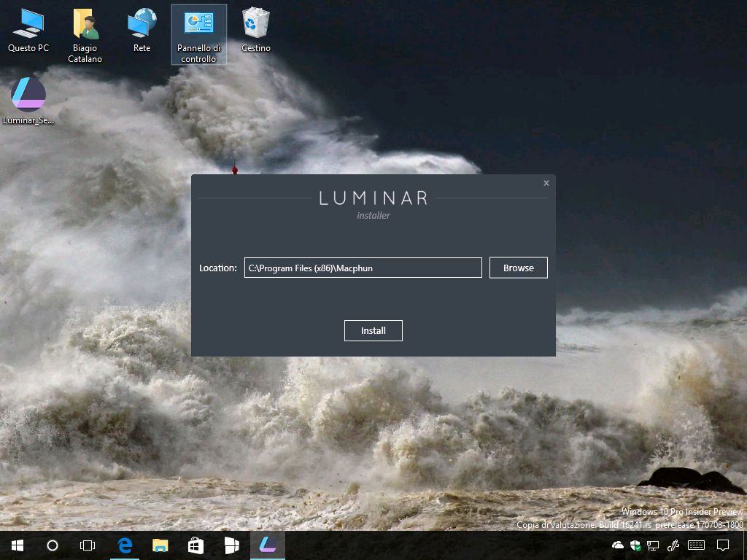Open Windows Defender shield tray icon
Viewport: 747px width, 560px height.
pyautogui.click(x=635, y=545)
